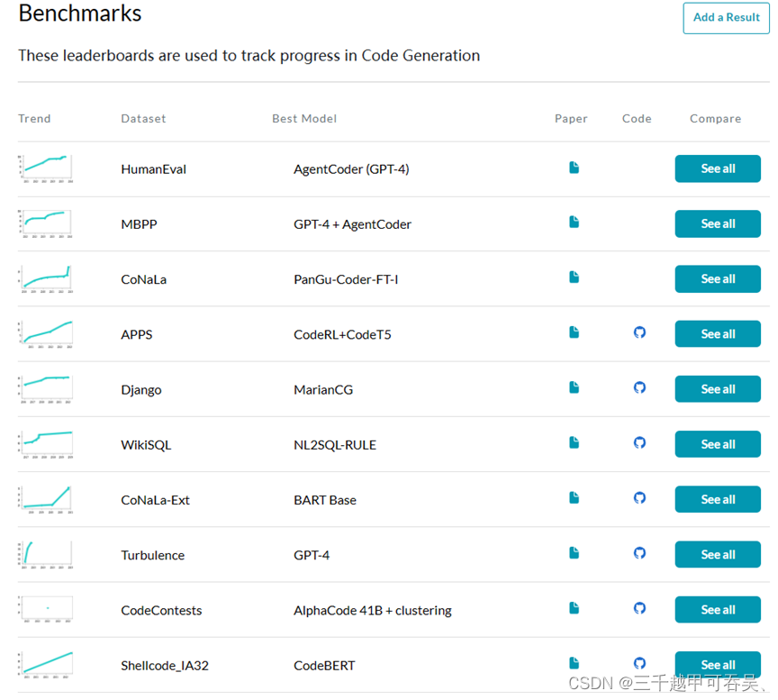Viewport: 778px width, 700px height.
Task: Click See all for MBPP
Action: coord(718,224)
